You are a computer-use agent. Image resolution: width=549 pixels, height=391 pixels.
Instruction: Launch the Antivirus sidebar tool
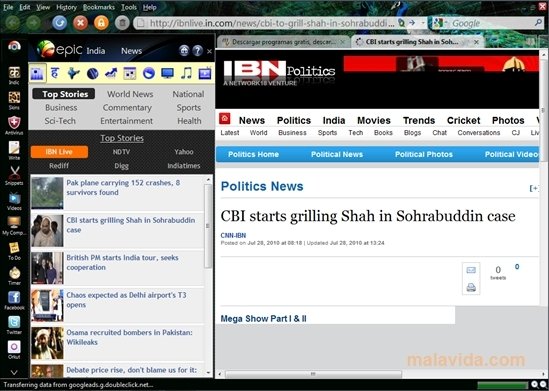pyautogui.click(x=14, y=125)
